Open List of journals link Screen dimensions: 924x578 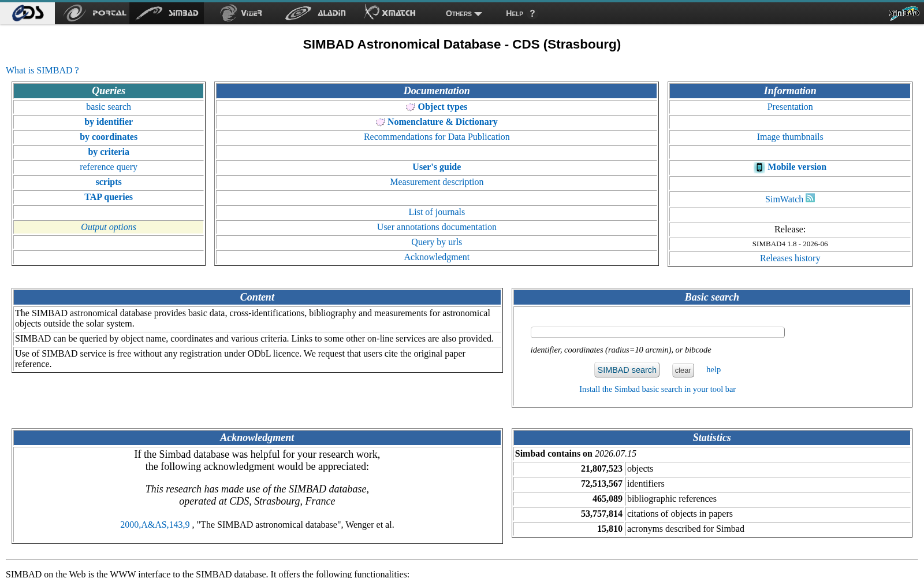437,212
